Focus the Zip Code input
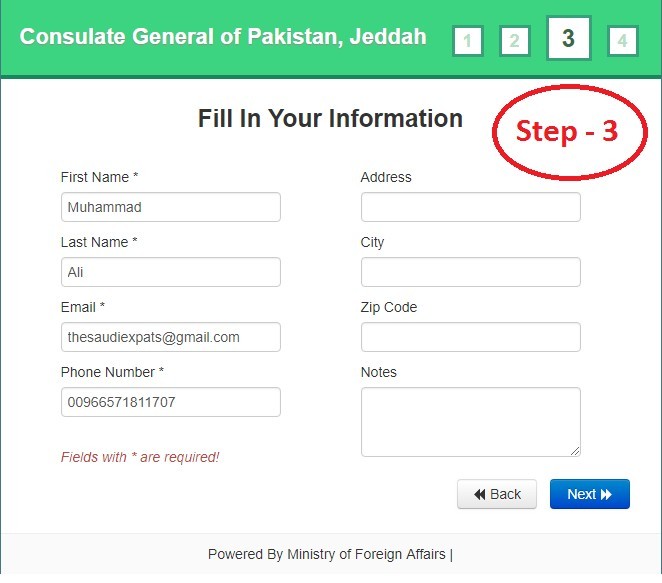 (x=471, y=337)
